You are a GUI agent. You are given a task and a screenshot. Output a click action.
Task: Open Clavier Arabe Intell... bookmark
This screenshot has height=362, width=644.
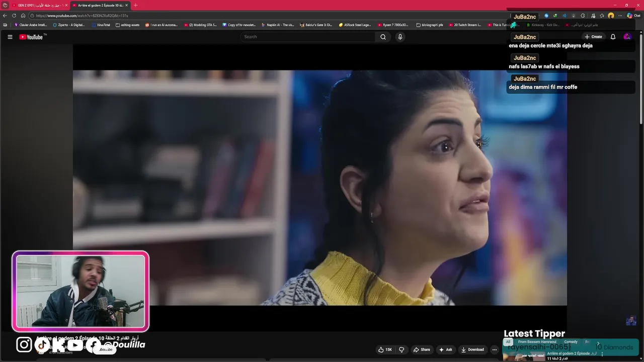[x=30, y=25]
